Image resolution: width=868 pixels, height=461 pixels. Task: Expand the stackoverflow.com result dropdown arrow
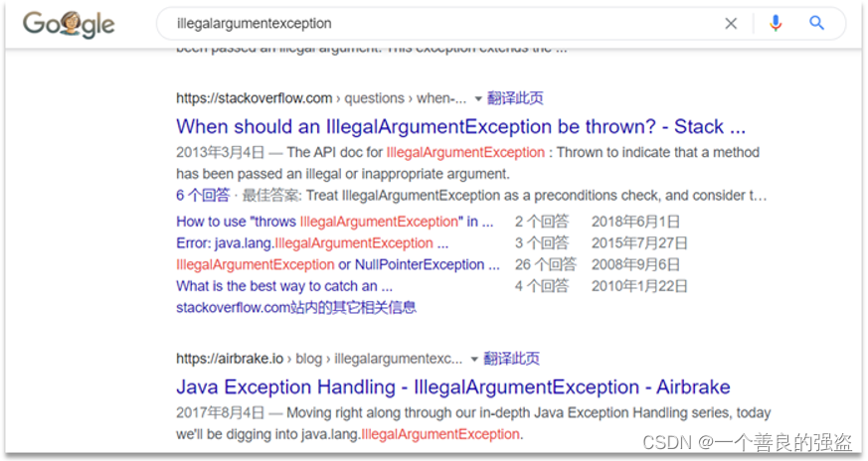click(478, 99)
